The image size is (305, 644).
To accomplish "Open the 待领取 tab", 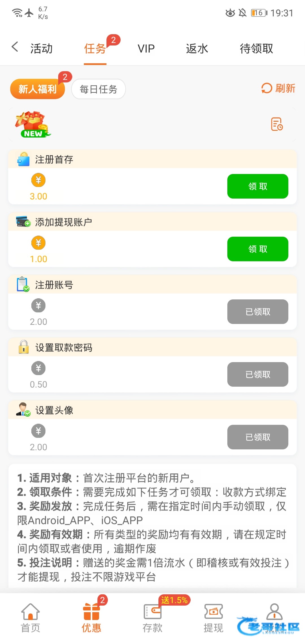I will (x=256, y=49).
